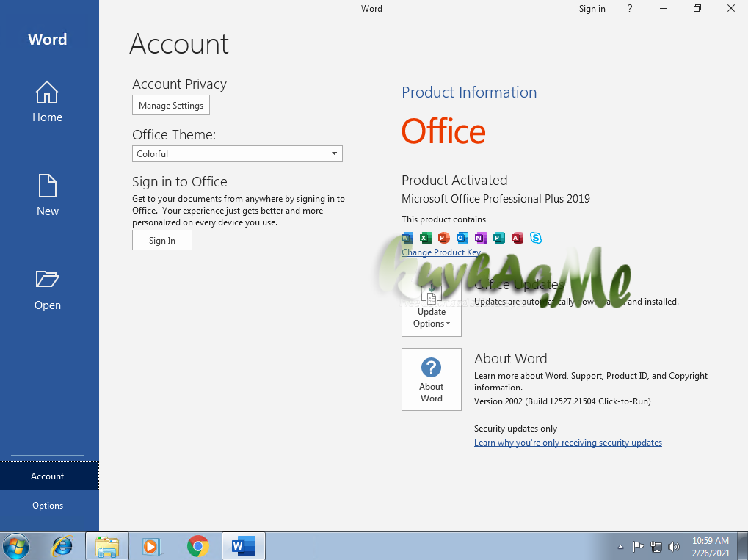748x560 pixels.
Task: Minimize the Word window
Action: (x=663, y=9)
